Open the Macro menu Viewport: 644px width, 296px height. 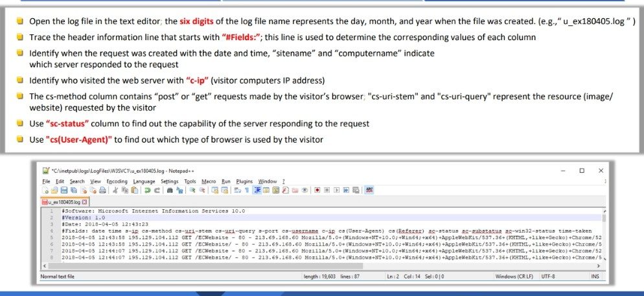click(x=209, y=181)
